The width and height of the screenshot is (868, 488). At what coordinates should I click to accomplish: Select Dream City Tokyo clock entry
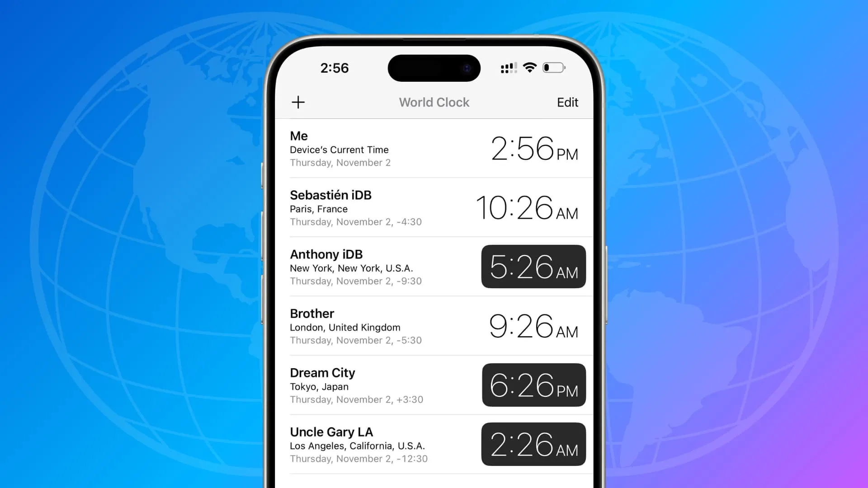click(434, 385)
